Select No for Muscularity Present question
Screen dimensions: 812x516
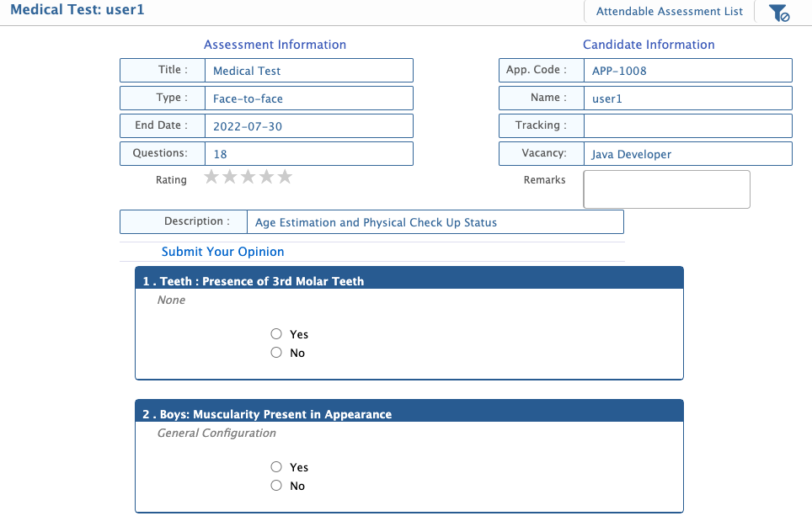pyautogui.click(x=276, y=486)
